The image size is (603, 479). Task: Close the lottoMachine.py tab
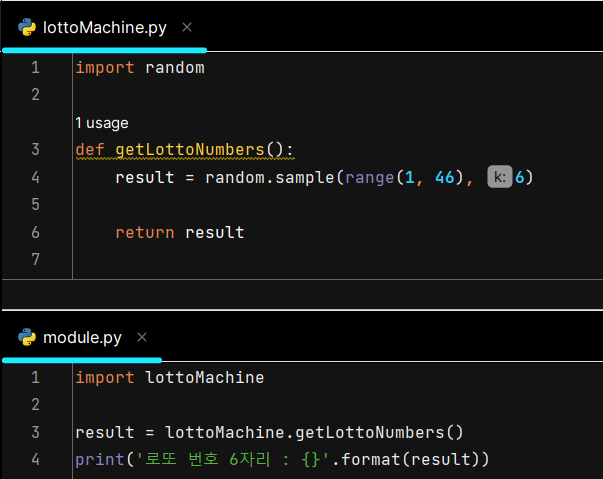[187, 27]
